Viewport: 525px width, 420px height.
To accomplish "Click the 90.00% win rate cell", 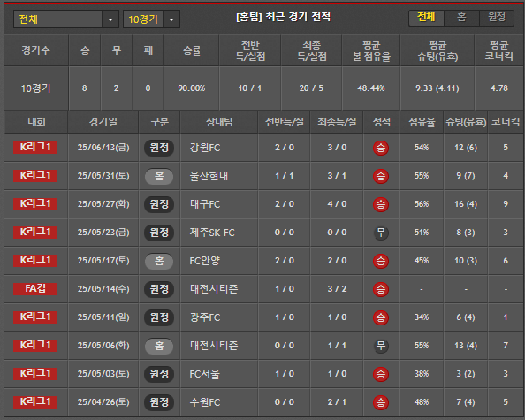I will tap(192, 88).
